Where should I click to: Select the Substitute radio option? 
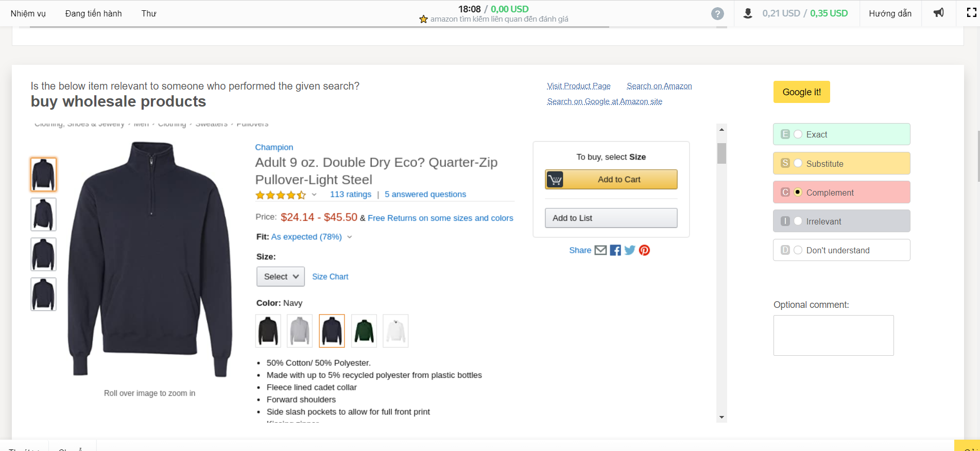pos(798,163)
